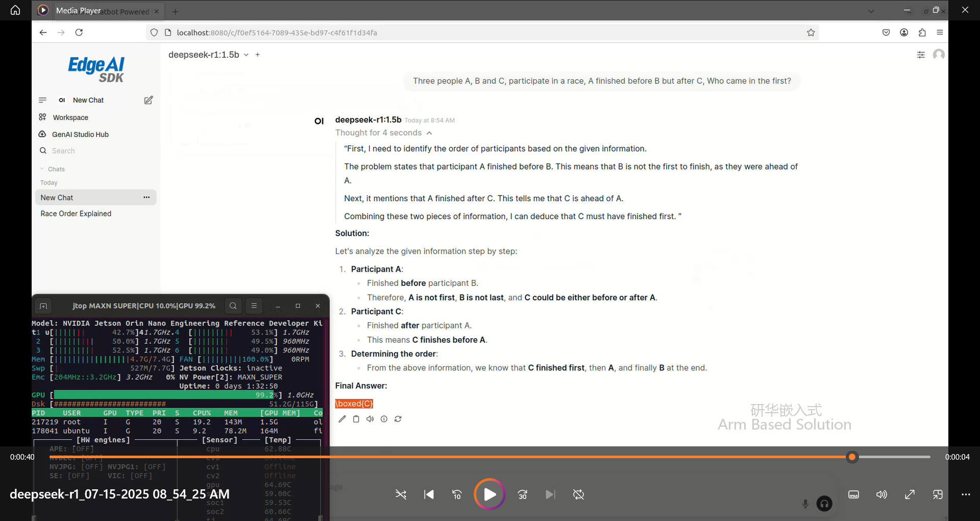
Task: Open search in the jtop terminal window
Action: [x=233, y=306]
